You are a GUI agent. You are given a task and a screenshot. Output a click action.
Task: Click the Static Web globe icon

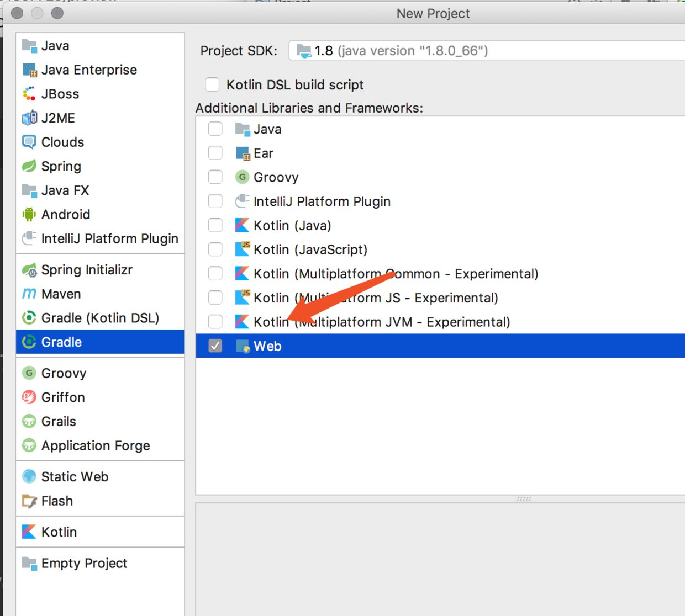coord(29,476)
